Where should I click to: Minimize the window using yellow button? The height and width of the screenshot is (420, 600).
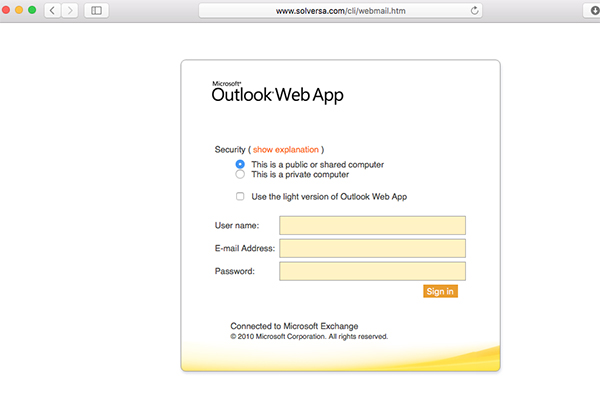click(19, 10)
